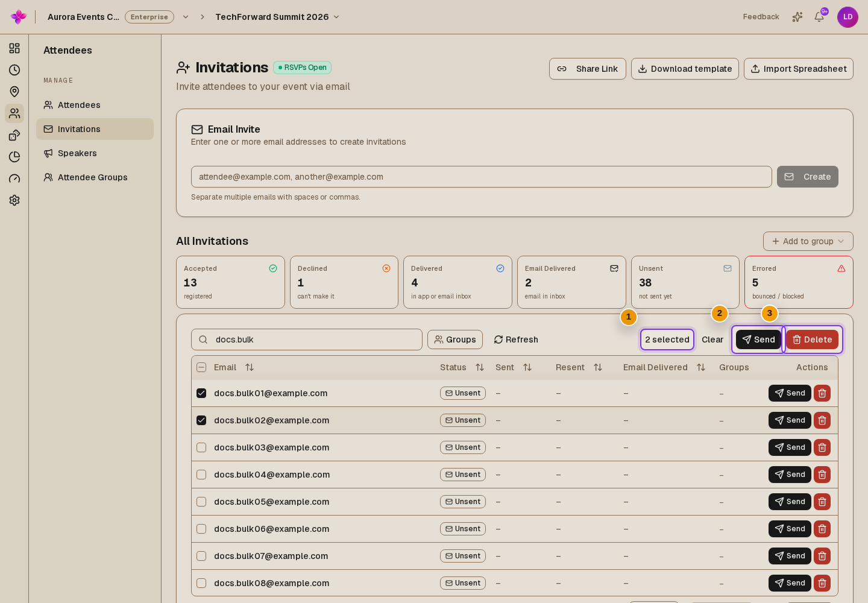Delete docs.bulk02@example.com with trash icon

pos(822,420)
